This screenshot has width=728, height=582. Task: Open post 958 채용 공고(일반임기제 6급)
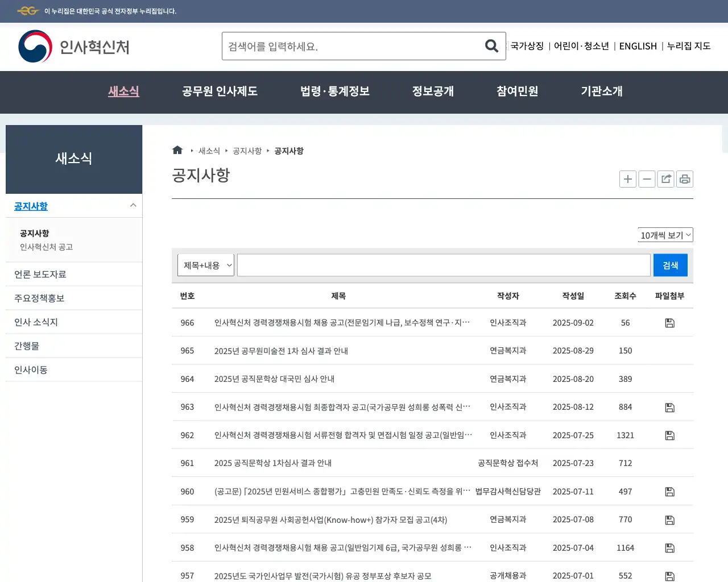pos(343,548)
